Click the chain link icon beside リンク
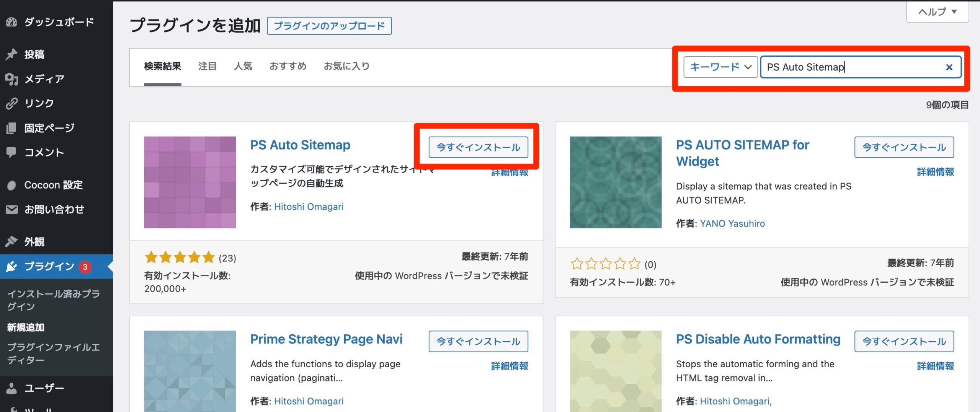This screenshot has height=412, width=980. [11, 103]
